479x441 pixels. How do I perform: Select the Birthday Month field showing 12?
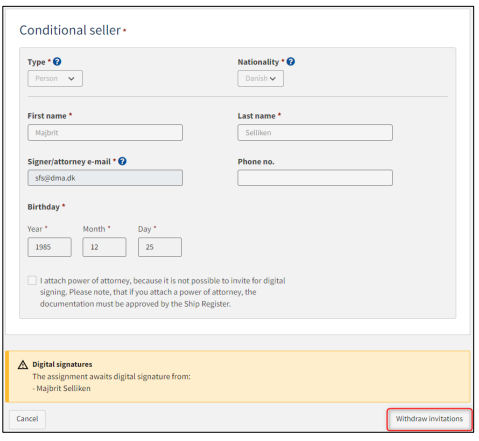click(x=104, y=247)
